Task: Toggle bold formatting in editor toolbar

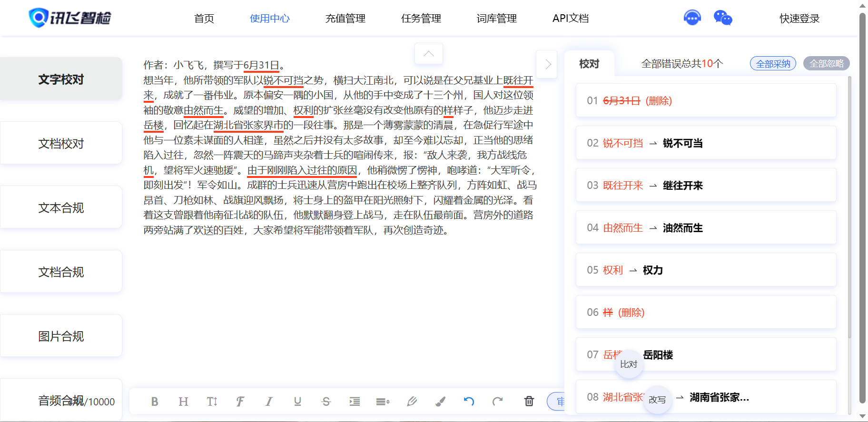Action: coord(155,402)
